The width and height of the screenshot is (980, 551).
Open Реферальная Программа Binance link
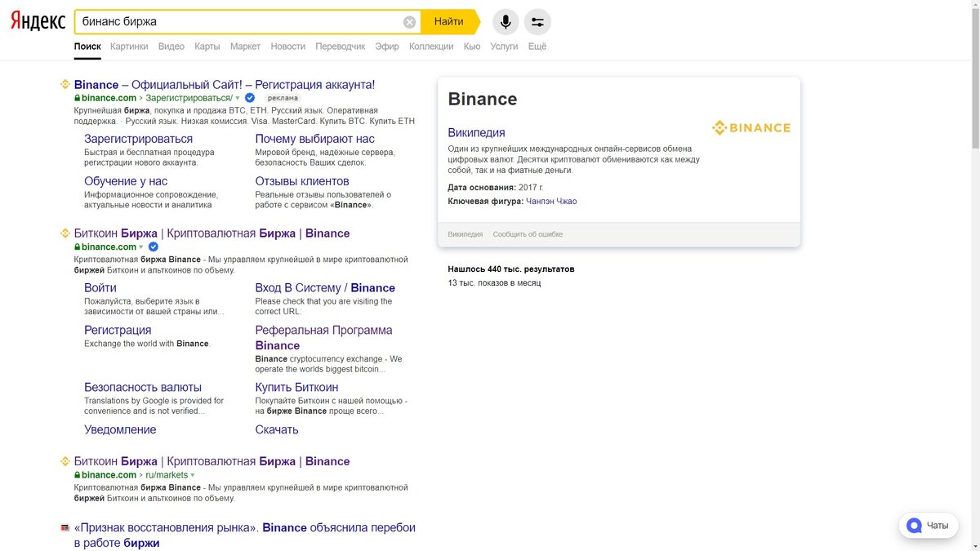(x=323, y=337)
